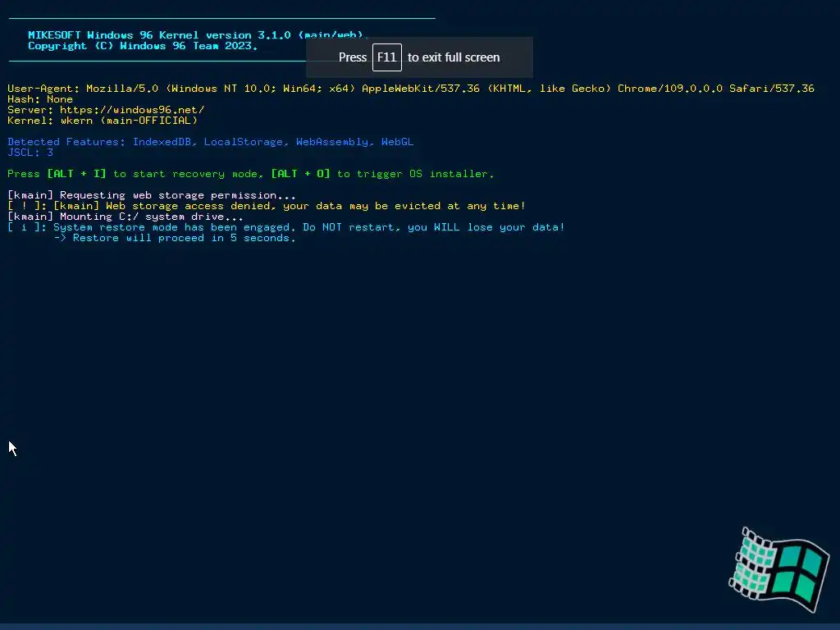Click the 'Detected Features' line
The image size is (840, 630).
pos(211,142)
